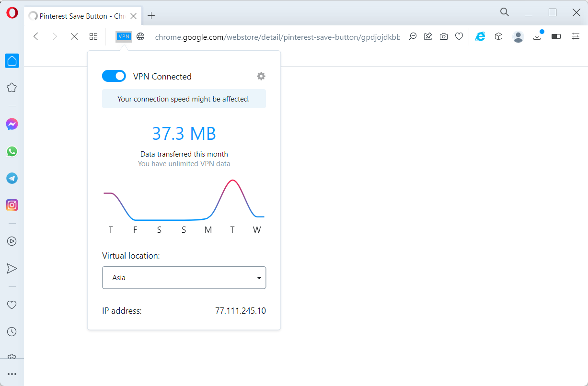Open VPN settings gear icon
Image resolution: width=588 pixels, height=386 pixels.
(261, 76)
